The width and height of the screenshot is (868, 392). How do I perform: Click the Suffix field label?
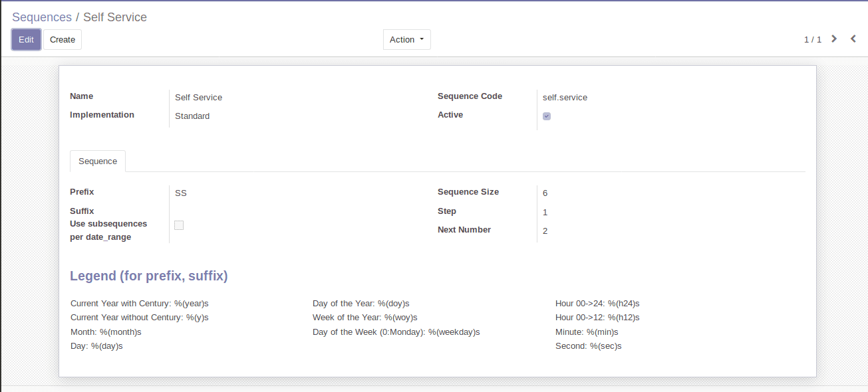coord(82,211)
